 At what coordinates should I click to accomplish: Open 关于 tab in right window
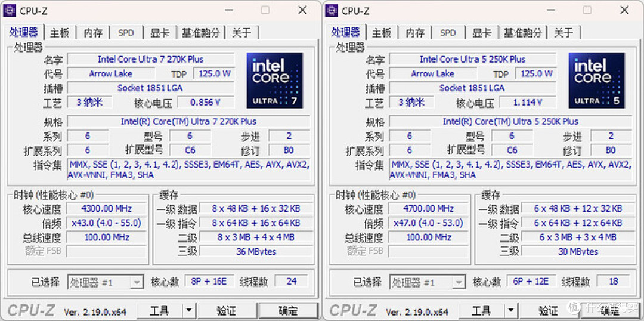point(563,33)
